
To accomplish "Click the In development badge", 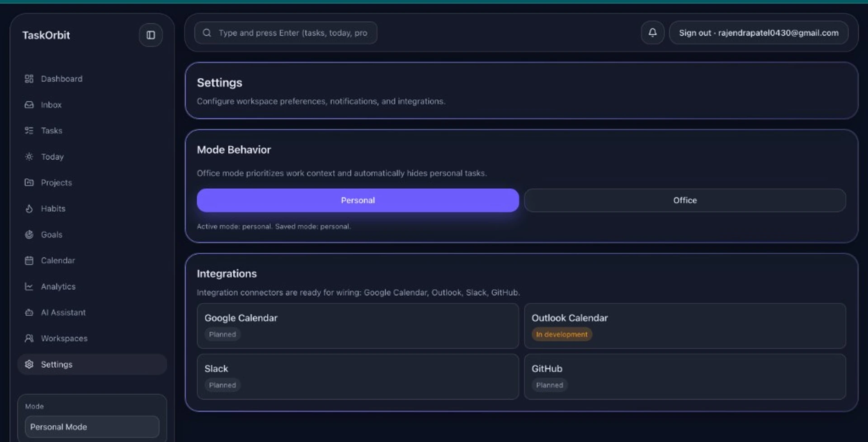I will 562,334.
